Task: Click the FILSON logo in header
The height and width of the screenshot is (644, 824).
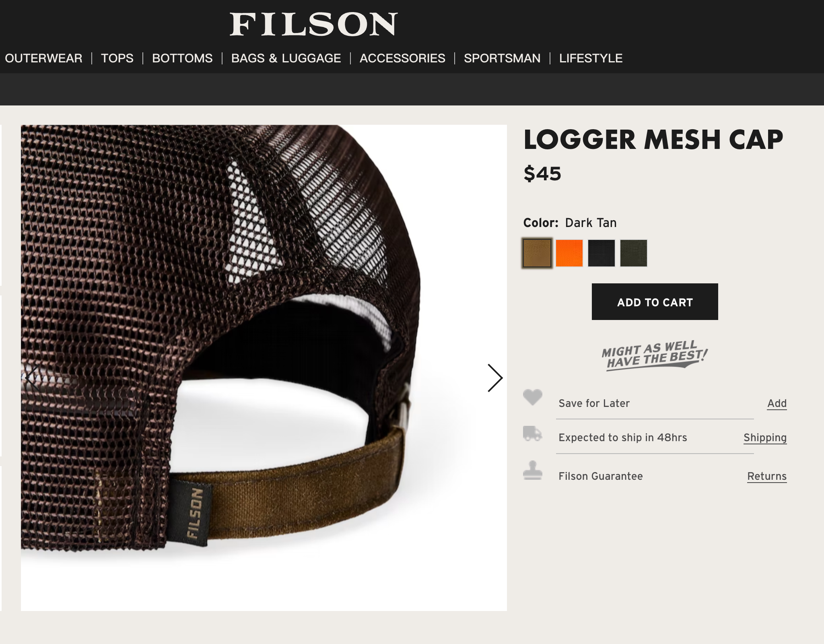Action: [314, 24]
